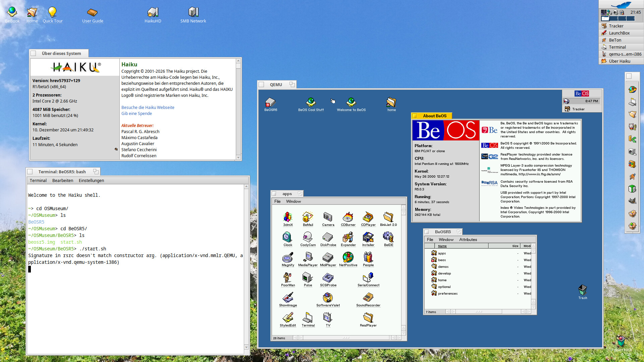
Task: Open the Bearbeiten menu in Terminal
Action: (62, 181)
